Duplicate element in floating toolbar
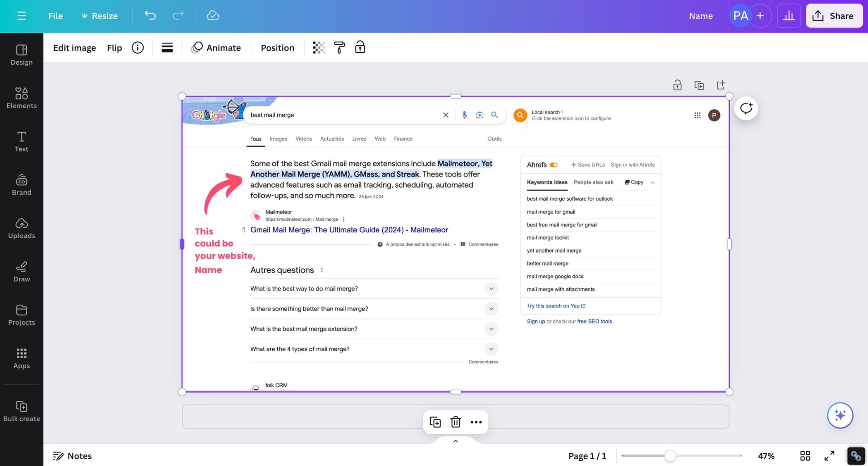This screenshot has width=868, height=466. 435,422
